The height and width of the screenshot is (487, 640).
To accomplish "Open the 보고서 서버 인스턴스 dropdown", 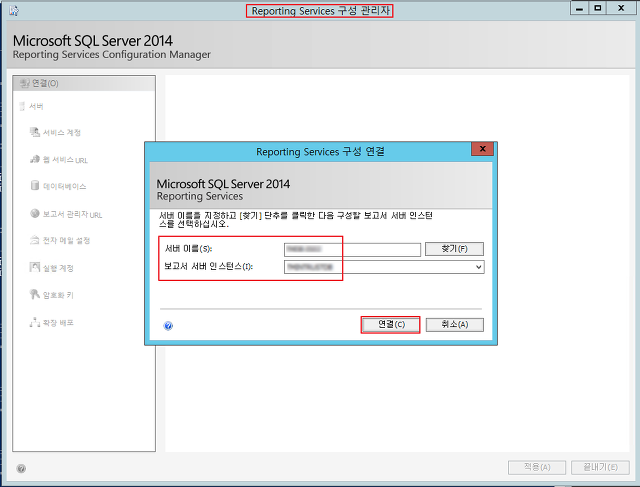I will click(x=384, y=267).
